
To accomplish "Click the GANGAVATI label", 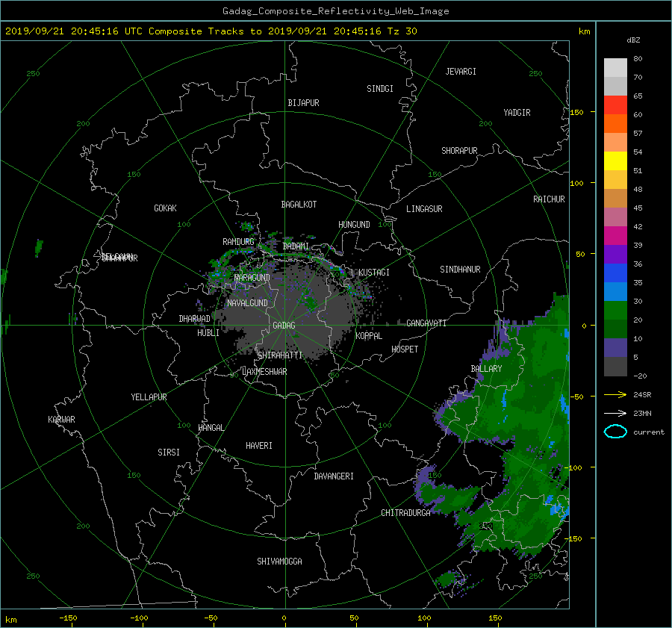I will tap(426, 323).
